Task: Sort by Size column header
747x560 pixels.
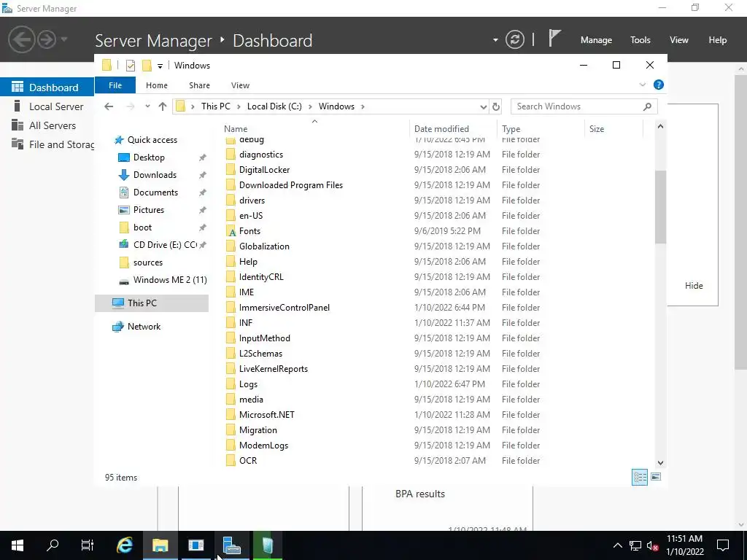Action: (614, 128)
